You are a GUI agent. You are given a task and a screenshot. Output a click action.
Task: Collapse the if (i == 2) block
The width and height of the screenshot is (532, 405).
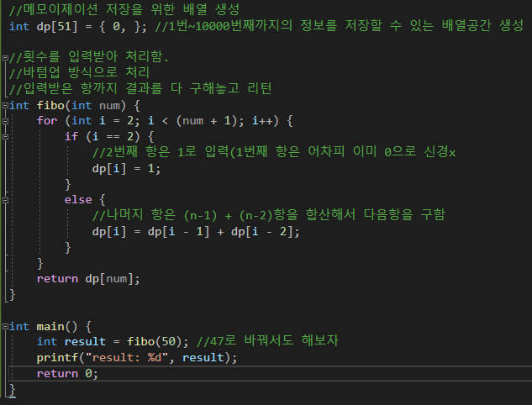click(x=5, y=137)
